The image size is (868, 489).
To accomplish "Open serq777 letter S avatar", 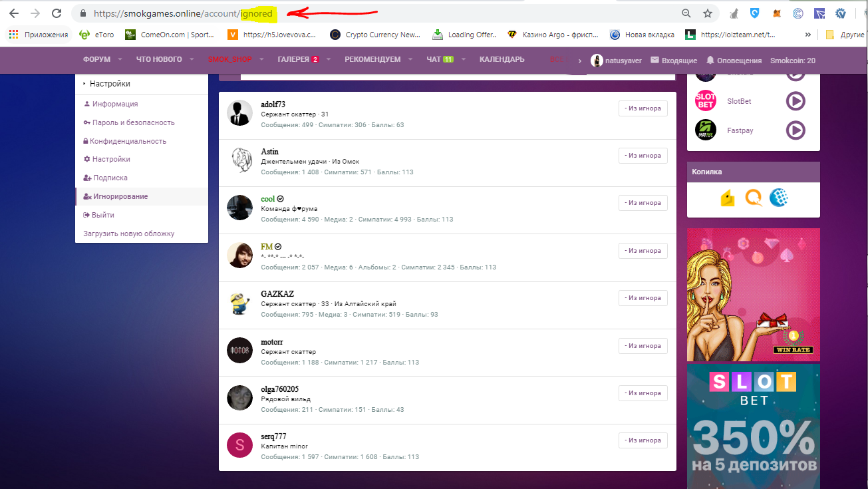I will (239, 445).
